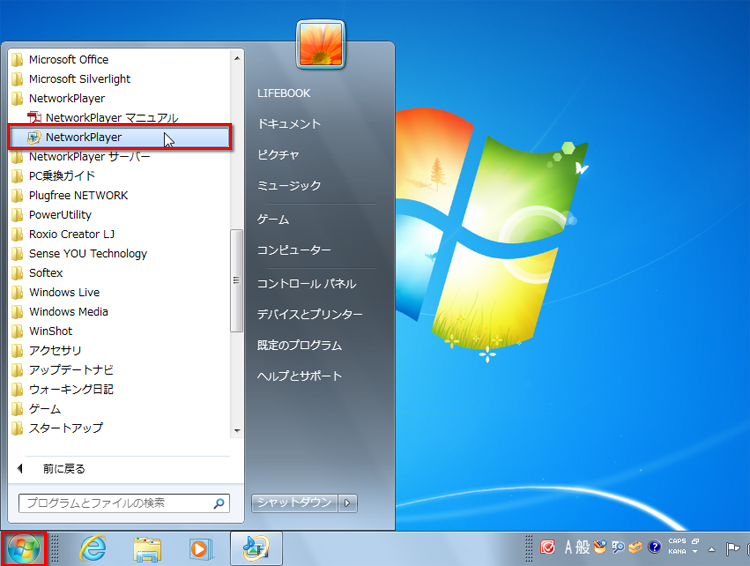
Task: Click the CAPS lock indicator
Action: (677, 541)
